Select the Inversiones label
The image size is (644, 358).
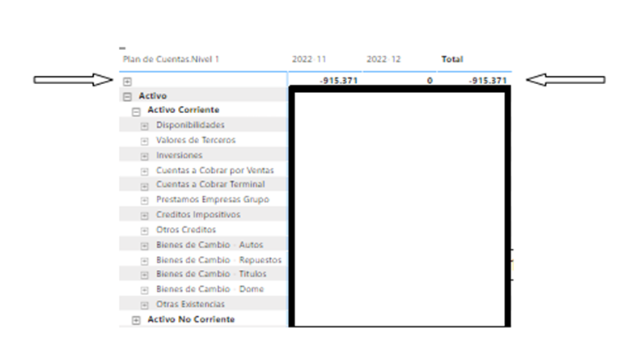tap(180, 155)
